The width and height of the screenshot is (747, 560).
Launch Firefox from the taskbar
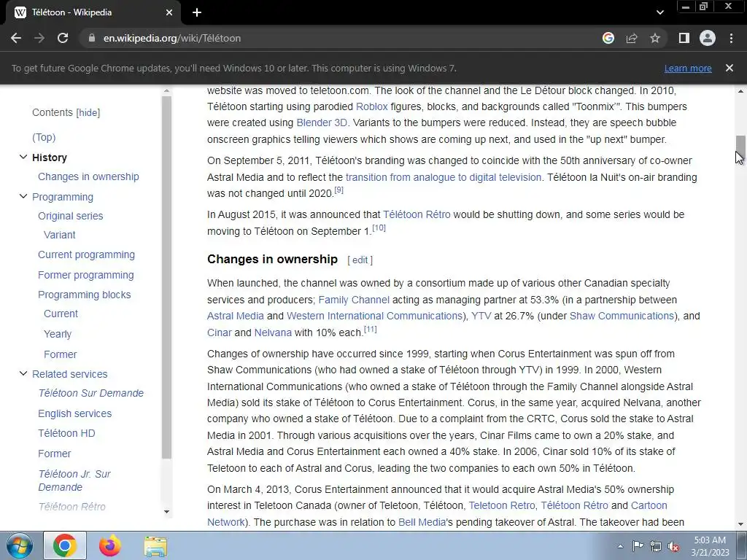point(110,545)
